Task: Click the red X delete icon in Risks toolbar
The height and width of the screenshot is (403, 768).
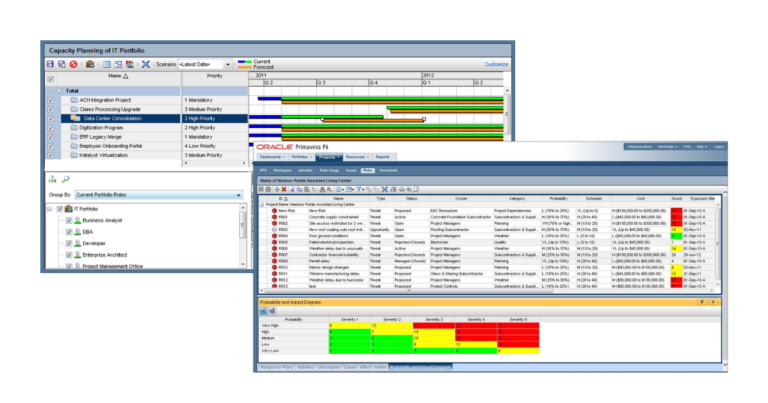Action: coord(284,190)
